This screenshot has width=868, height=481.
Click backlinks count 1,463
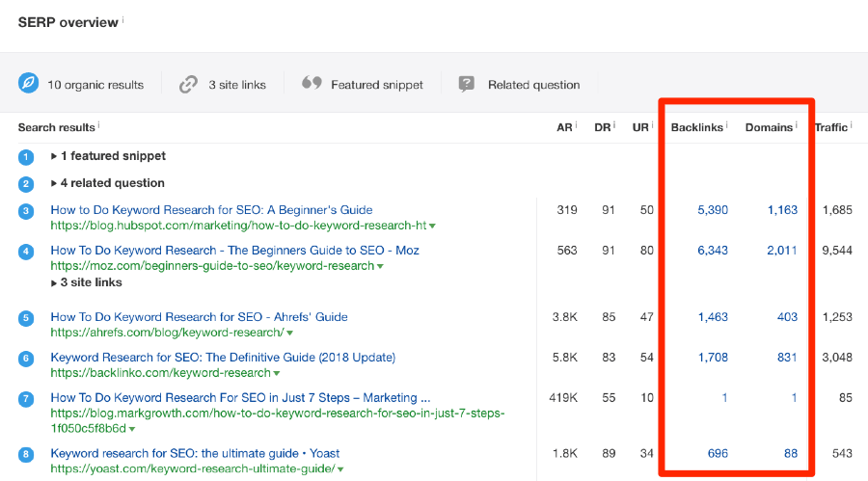click(713, 316)
